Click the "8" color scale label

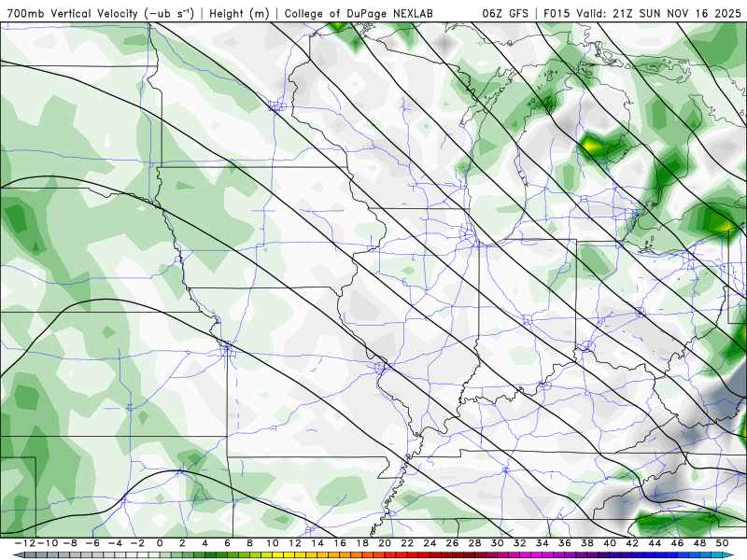tap(249, 543)
